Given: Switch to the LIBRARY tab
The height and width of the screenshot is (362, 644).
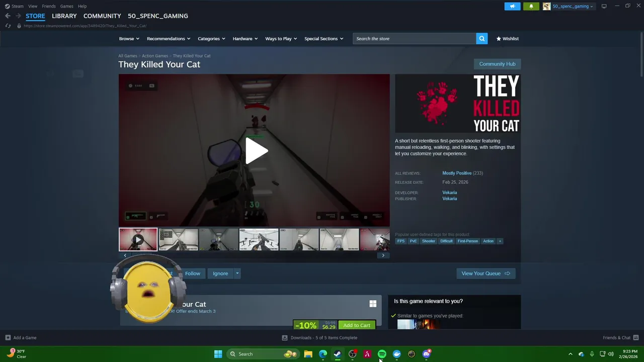Looking at the screenshot, I should click(64, 16).
